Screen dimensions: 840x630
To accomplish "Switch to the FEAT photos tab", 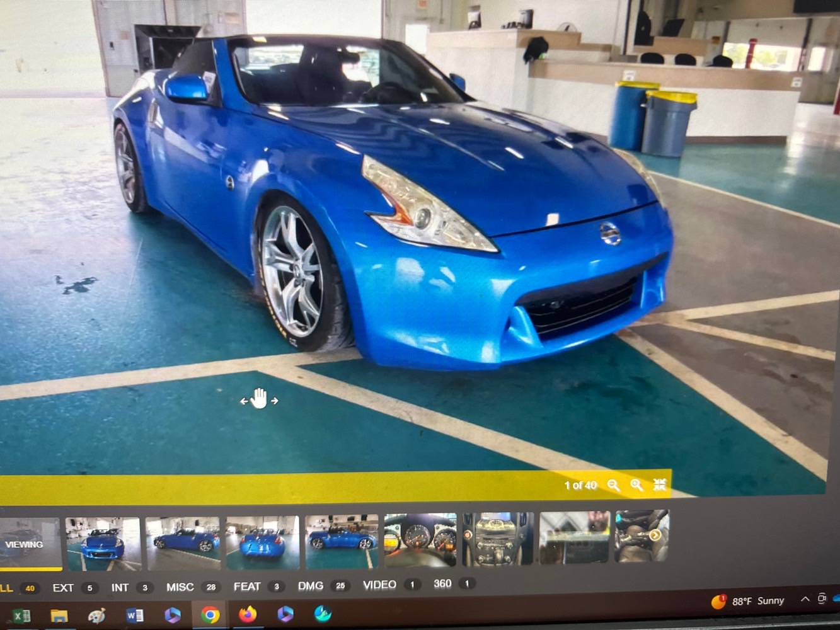I will click(x=258, y=586).
